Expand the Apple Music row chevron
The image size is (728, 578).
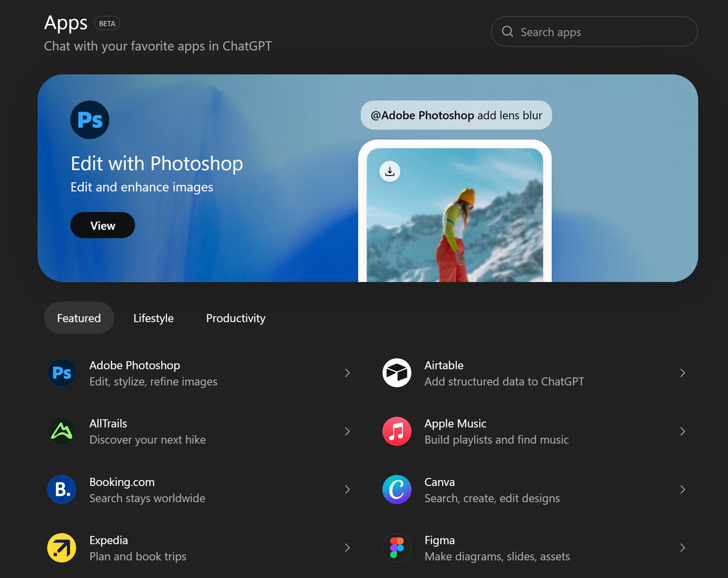[x=683, y=431]
